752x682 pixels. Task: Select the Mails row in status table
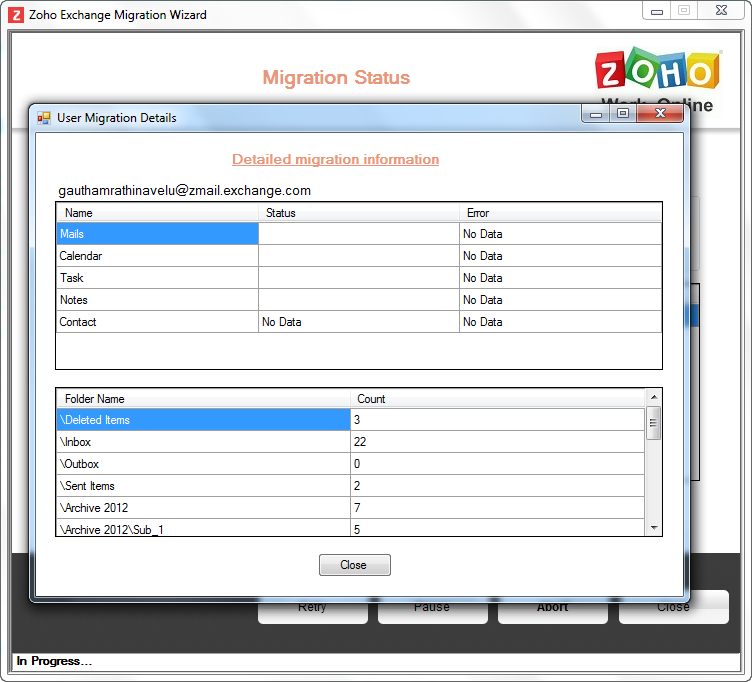tap(157, 234)
